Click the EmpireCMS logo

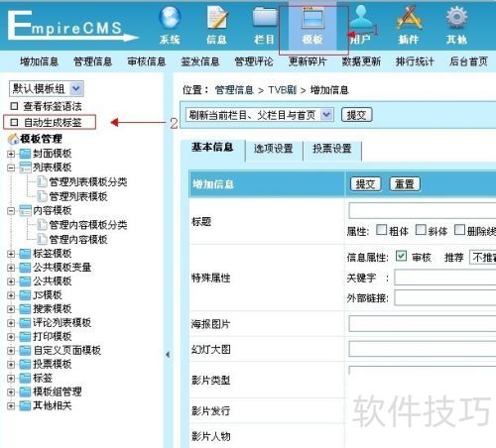[x=72, y=26]
